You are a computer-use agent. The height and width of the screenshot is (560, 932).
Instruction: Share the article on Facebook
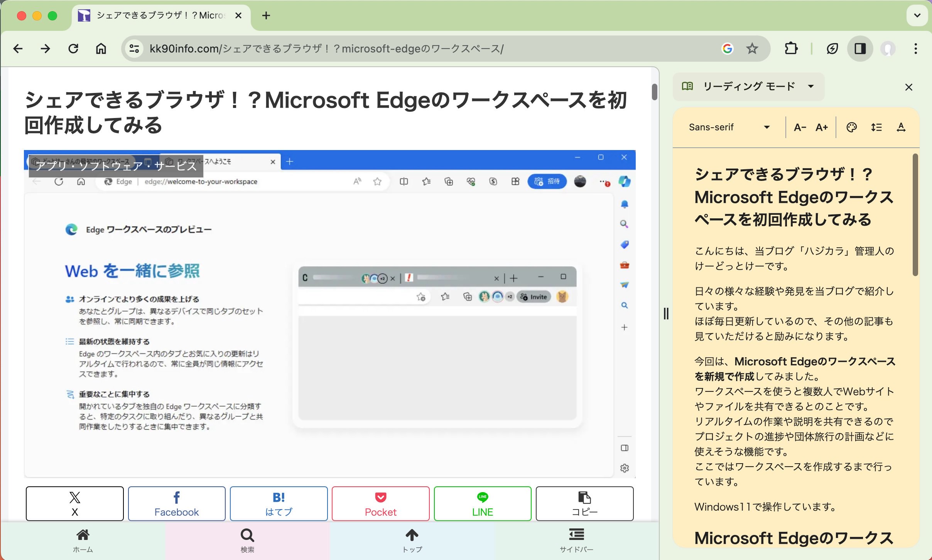click(177, 504)
